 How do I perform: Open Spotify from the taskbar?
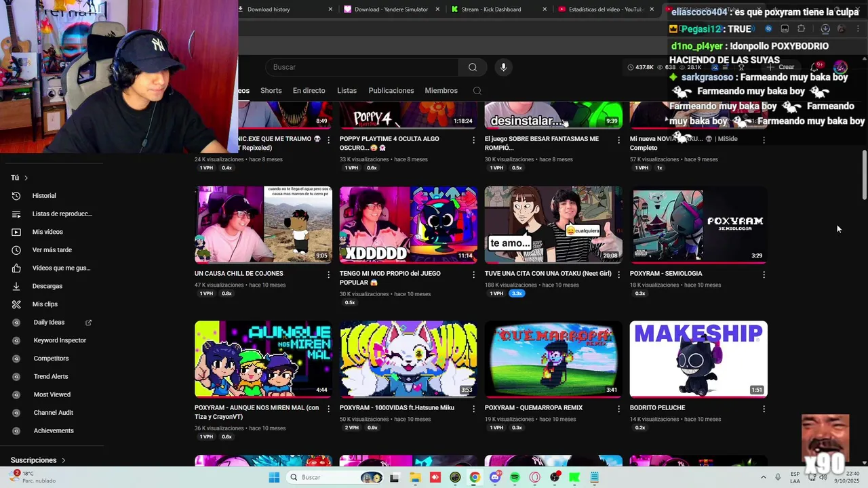pyautogui.click(x=515, y=477)
